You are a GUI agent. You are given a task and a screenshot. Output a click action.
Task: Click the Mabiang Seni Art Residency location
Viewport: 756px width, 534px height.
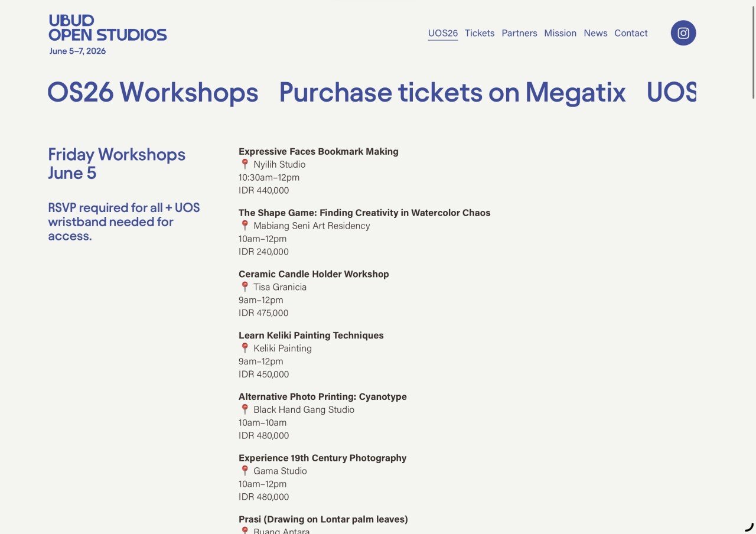[312, 226]
